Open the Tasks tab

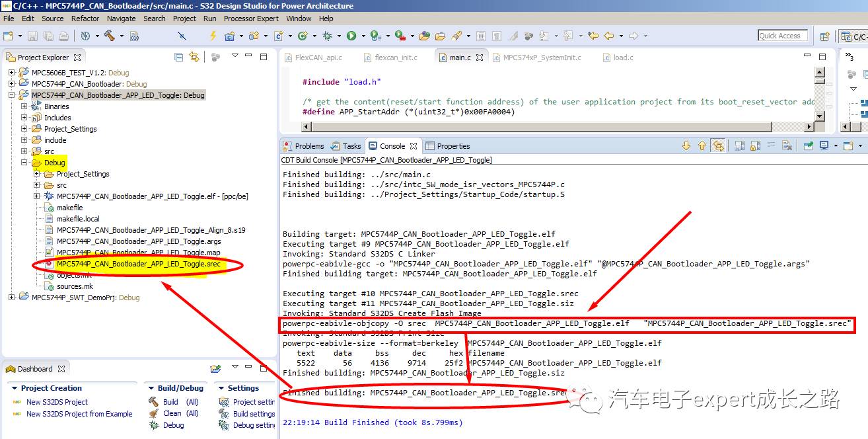[346, 146]
